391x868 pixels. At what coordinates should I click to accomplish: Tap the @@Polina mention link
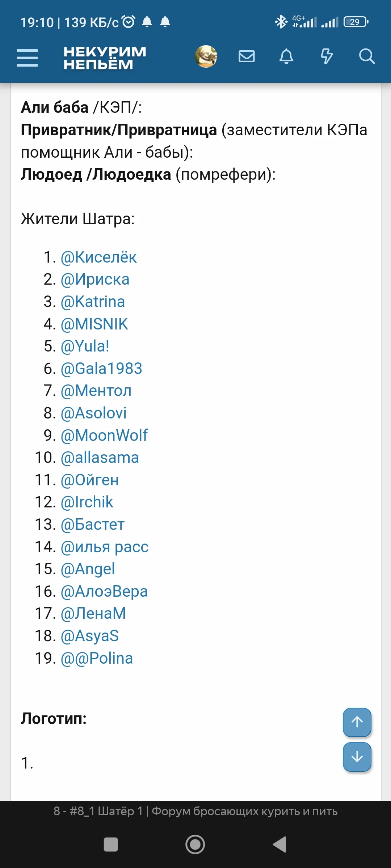click(x=97, y=658)
